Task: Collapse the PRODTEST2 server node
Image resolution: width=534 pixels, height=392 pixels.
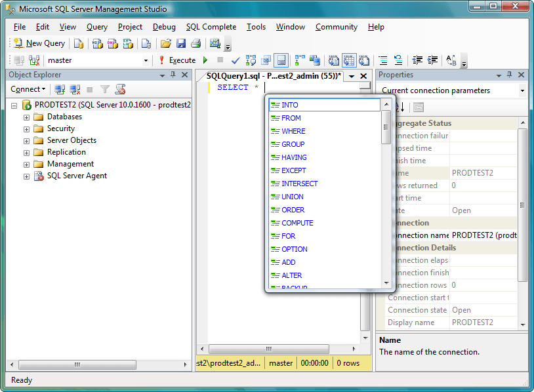Action: [14, 106]
